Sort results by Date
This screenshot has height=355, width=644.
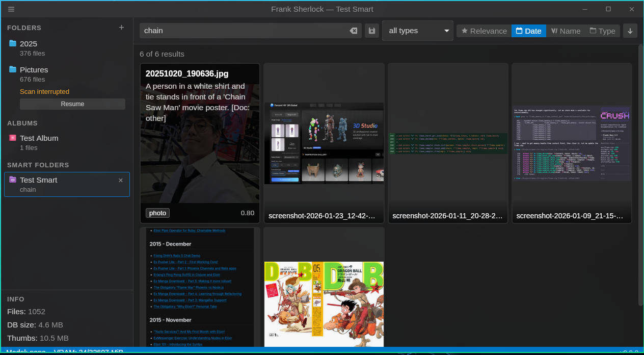(528, 31)
